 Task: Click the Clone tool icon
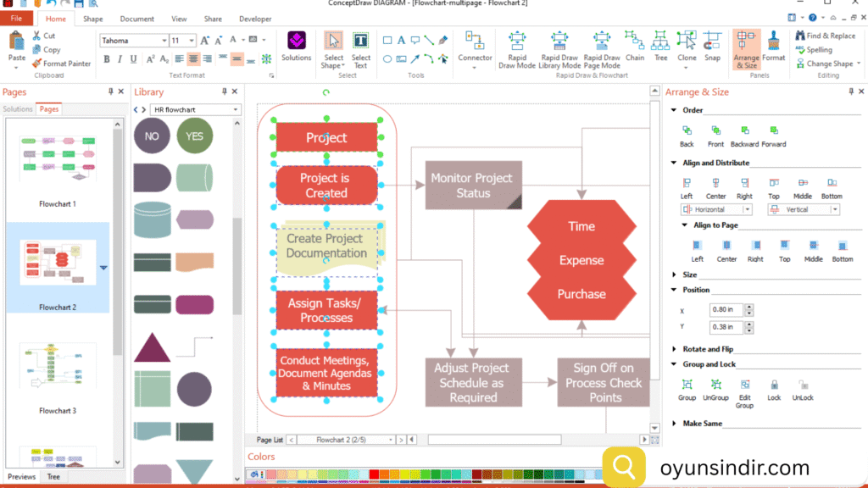click(x=687, y=42)
